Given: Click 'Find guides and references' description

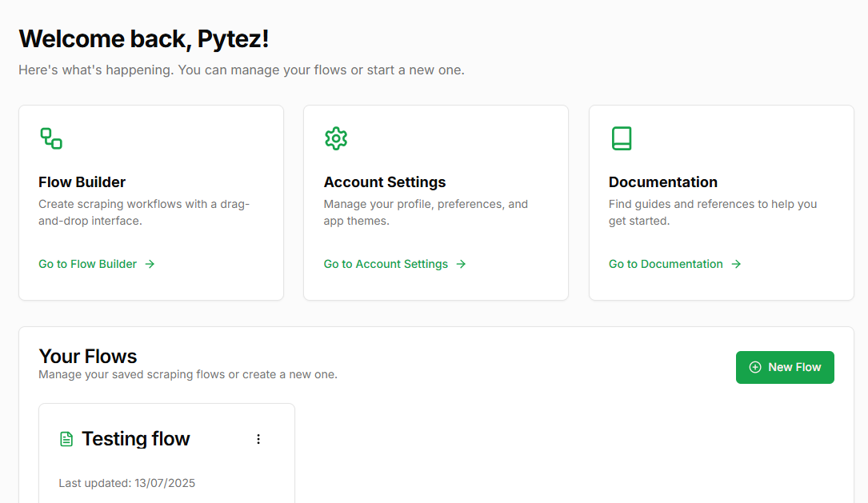Looking at the screenshot, I should click(x=713, y=213).
